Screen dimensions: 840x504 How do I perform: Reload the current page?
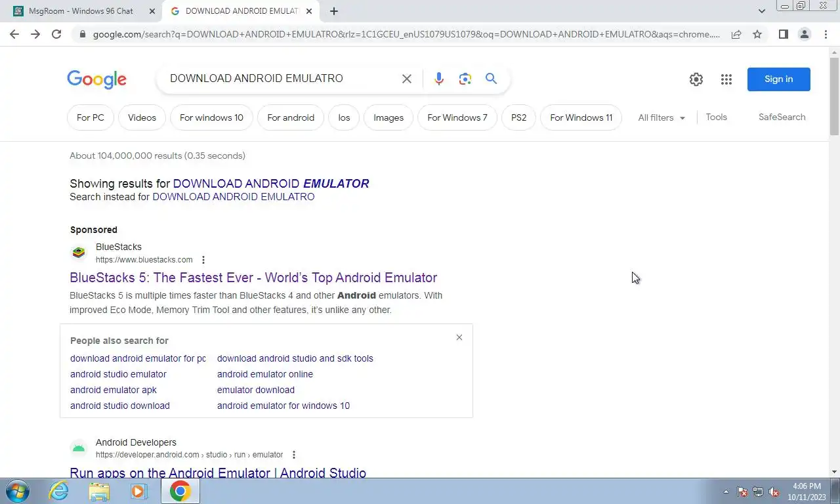click(x=56, y=34)
